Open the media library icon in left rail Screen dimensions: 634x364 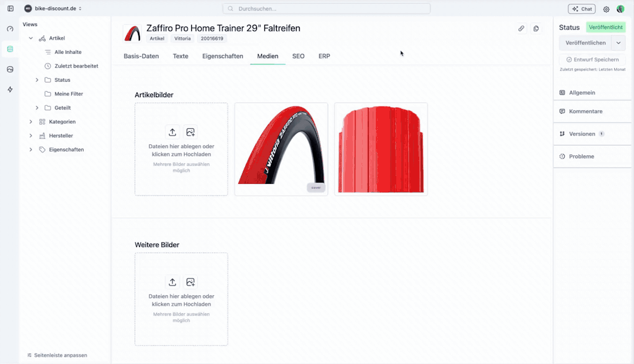click(x=10, y=69)
